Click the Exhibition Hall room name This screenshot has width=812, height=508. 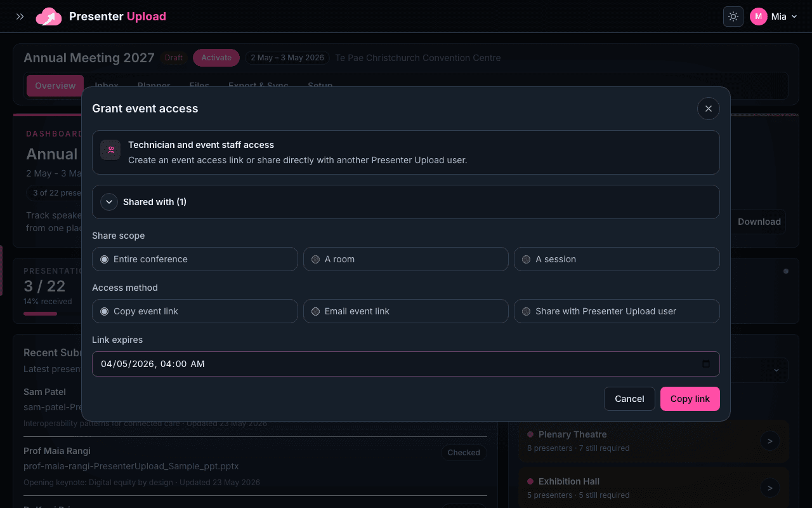[x=569, y=481]
